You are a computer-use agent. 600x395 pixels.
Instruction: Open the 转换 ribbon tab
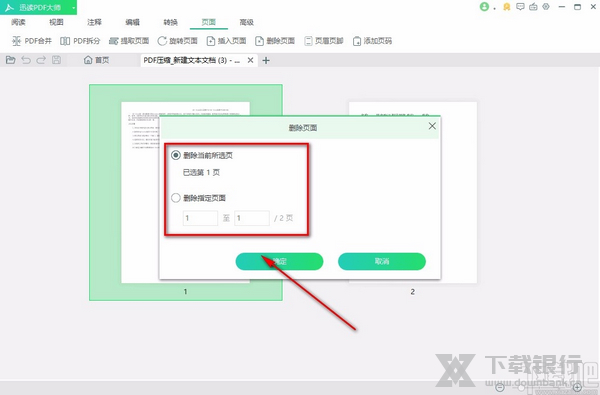[170, 22]
